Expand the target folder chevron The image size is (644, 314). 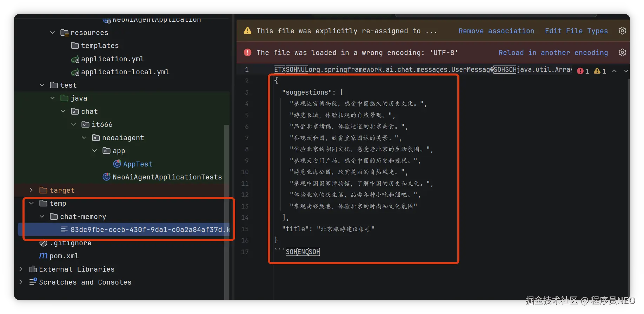32,190
